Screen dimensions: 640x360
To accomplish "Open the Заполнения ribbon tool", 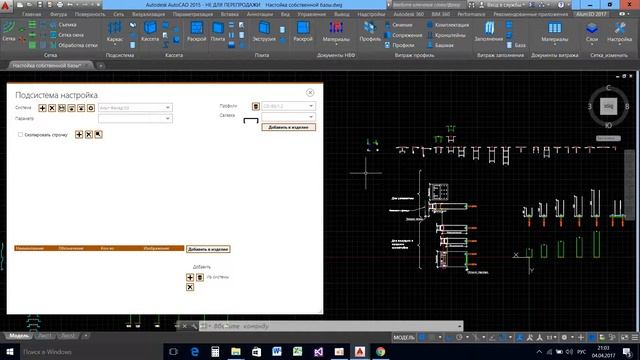I will [x=489, y=31].
